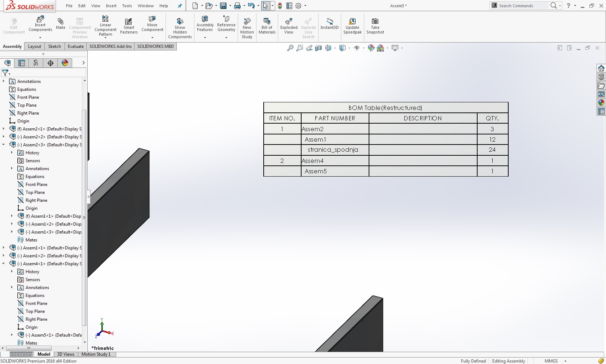Pin the menu bar with pushpin
The image size is (606, 364).
coord(180,6)
